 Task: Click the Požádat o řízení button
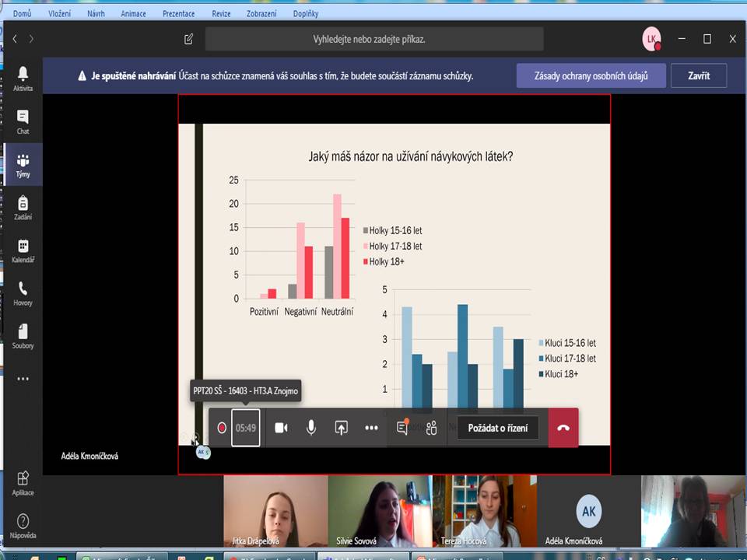498,428
